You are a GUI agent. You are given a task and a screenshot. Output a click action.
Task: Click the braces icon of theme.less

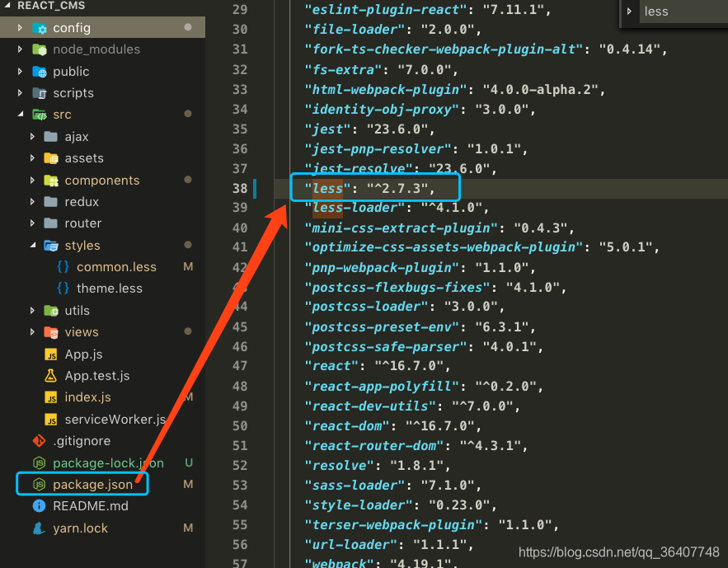63,289
